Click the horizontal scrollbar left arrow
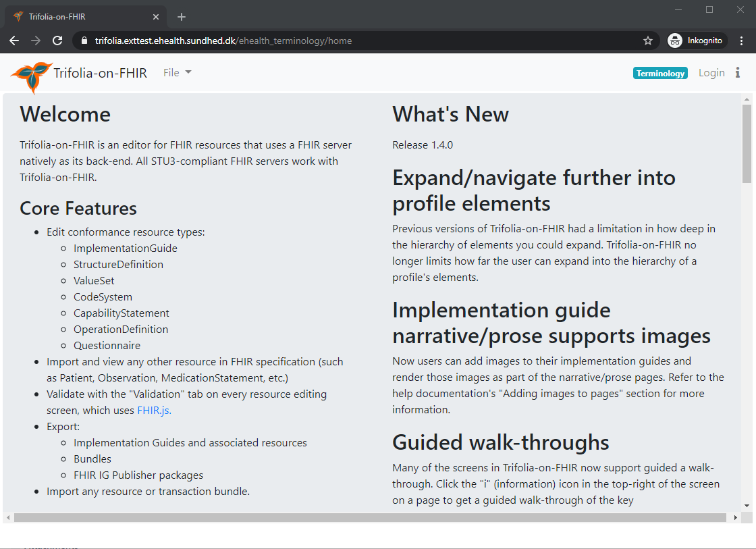 coord(8,518)
